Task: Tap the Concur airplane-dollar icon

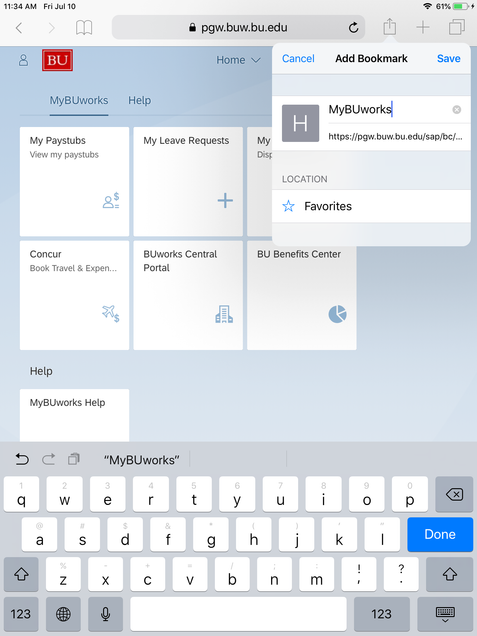Action: coord(111,314)
